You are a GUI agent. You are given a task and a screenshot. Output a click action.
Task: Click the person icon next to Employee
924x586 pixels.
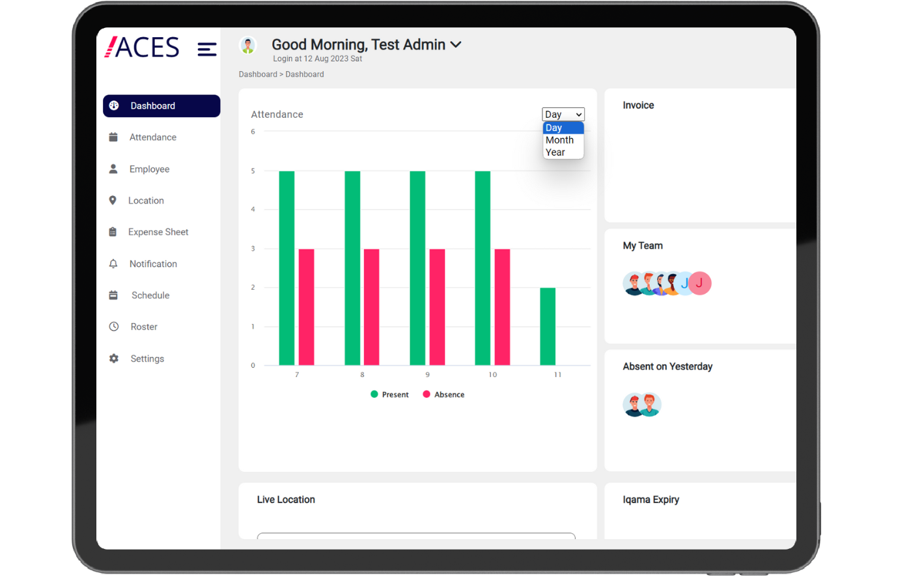pos(113,169)
